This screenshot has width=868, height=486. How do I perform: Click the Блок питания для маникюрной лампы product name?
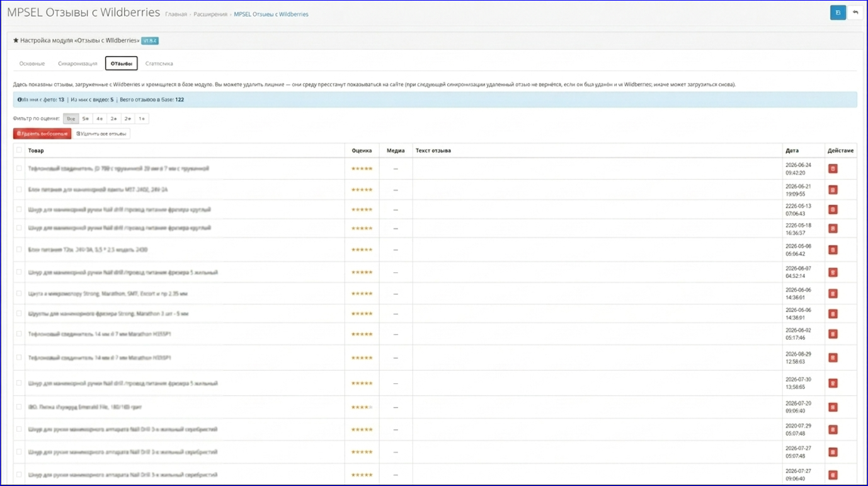point(98,190)
